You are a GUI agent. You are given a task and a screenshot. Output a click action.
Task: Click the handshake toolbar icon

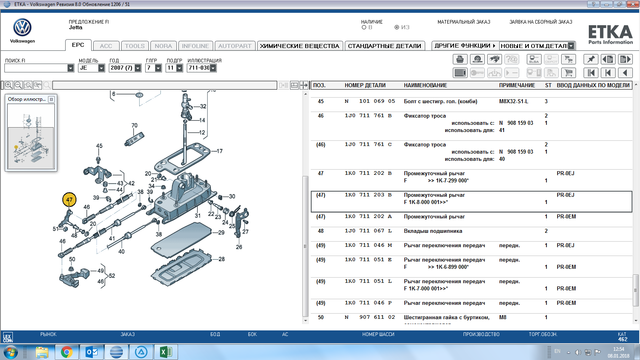pos(494,59)
